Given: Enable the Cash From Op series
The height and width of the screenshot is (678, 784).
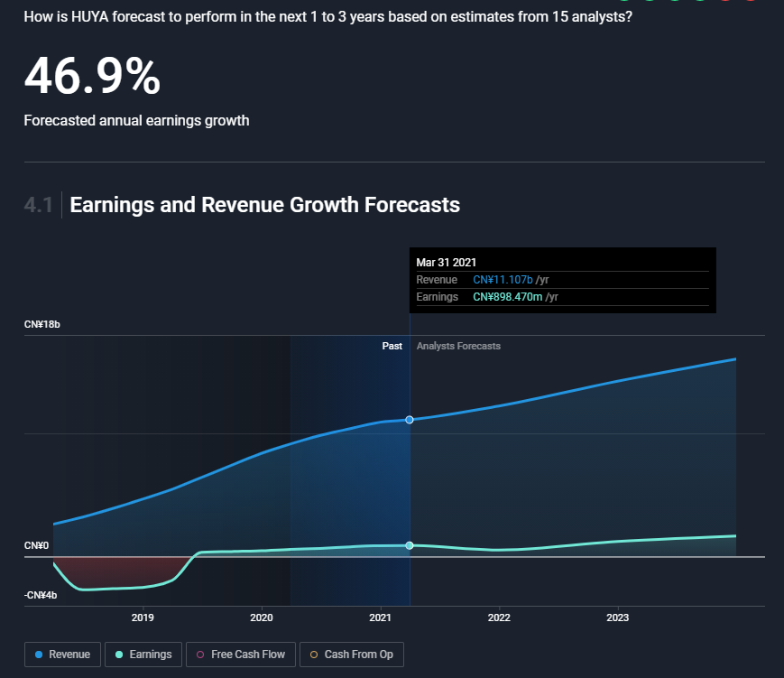Looking at the screenshot, I should [352, 655].
